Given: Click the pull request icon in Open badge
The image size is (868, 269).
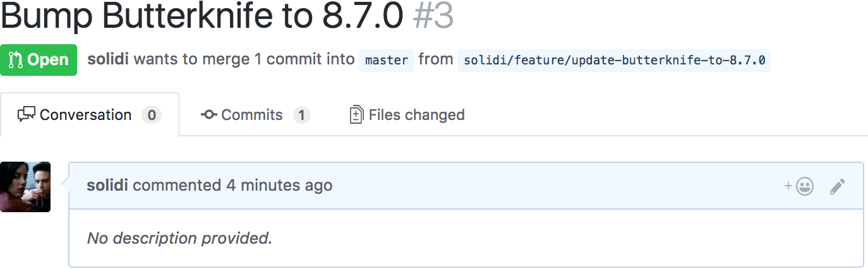Looking at the screenshot, I should point(15,60).
